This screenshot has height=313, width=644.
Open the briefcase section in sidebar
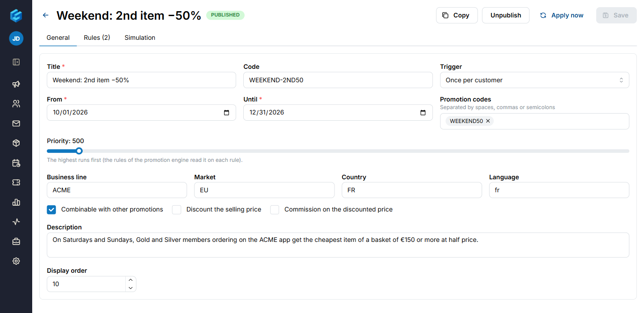[16, 241]
